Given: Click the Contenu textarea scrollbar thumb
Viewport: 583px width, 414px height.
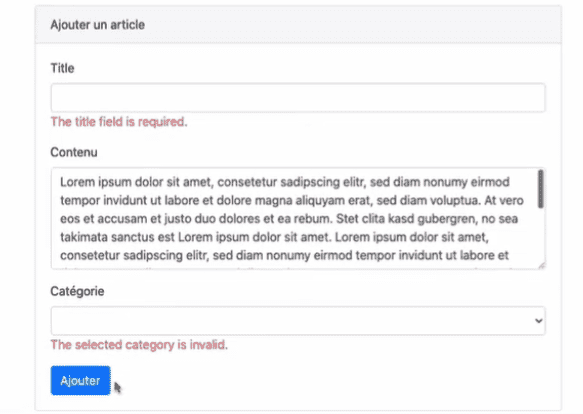Looking at the screenshot, I should coord(541,189).
